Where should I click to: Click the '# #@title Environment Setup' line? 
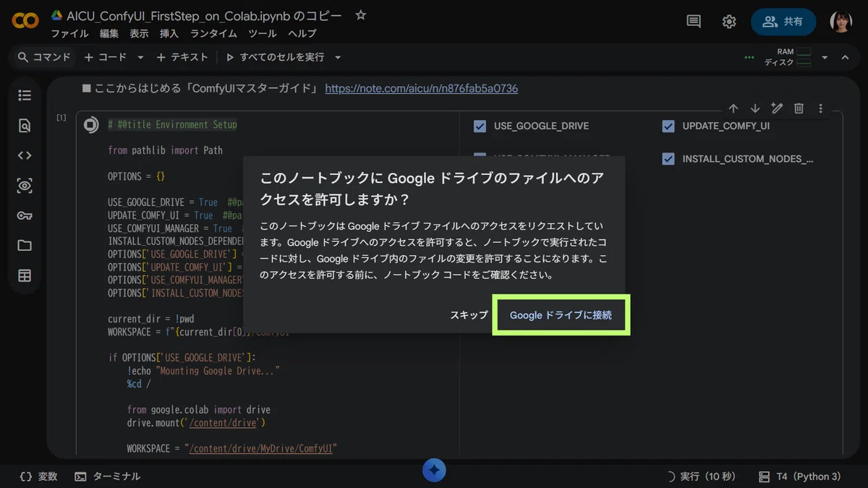tap(172, 124)
